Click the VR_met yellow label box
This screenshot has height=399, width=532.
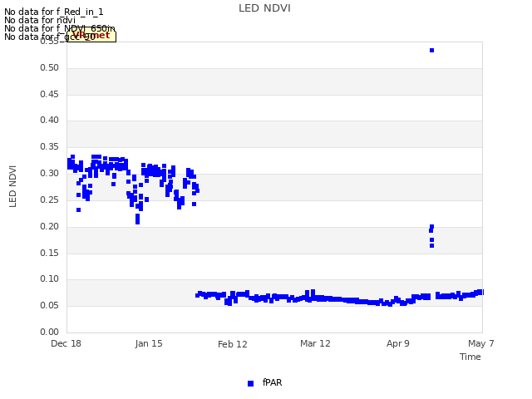coord(91,36)
